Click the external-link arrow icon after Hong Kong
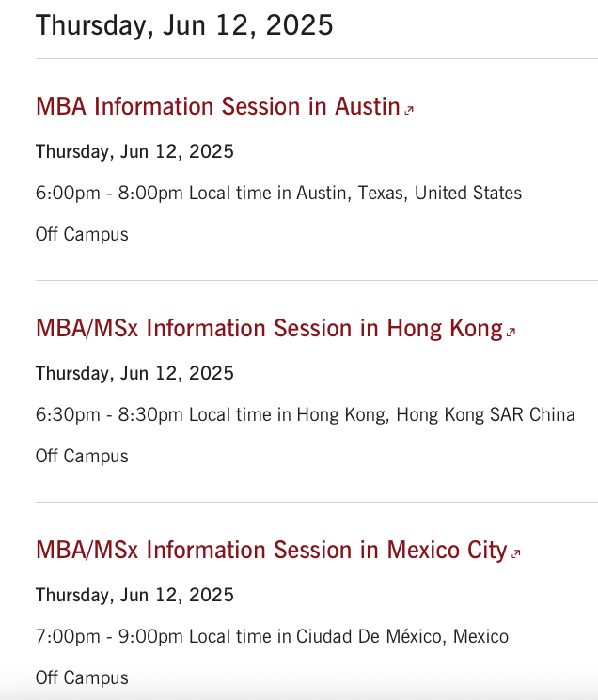Image resolution: width=598 pixels, height=700 pixels. pyautogui.click(x=511, y=332)
